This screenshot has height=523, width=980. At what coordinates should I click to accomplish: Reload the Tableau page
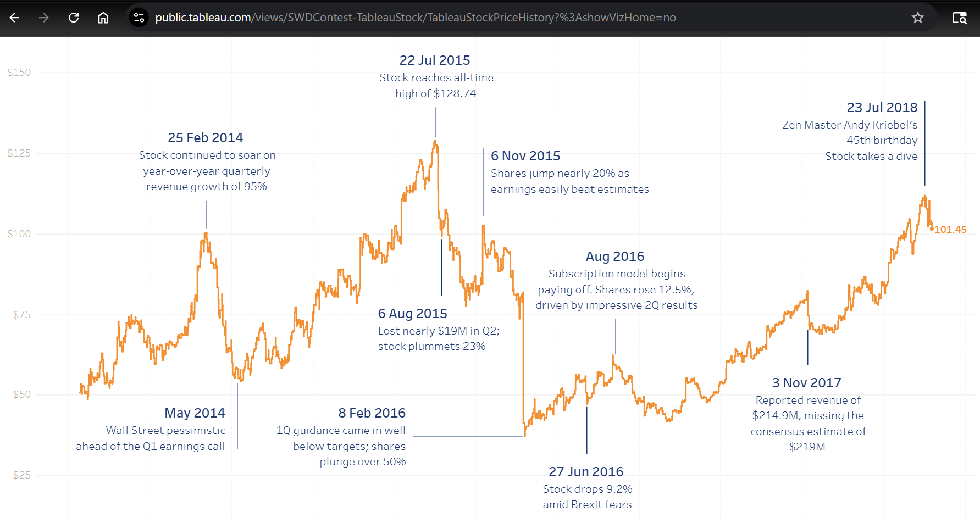[74, 18]
